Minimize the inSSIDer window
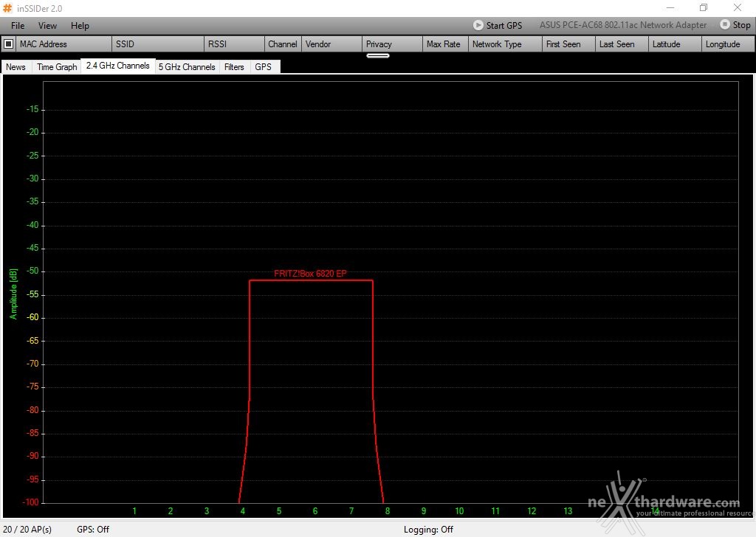The image size is (756, 537). point(670,7)
